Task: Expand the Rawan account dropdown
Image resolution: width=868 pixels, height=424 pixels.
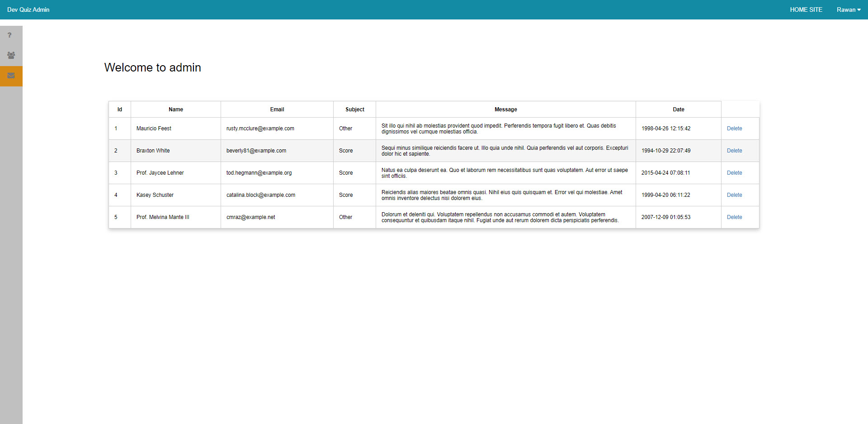Action: [849, 10]
